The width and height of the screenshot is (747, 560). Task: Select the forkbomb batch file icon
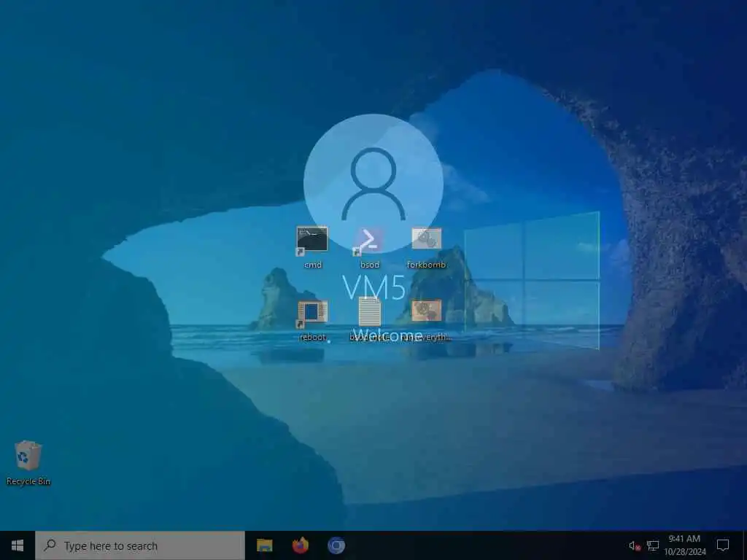426,238
